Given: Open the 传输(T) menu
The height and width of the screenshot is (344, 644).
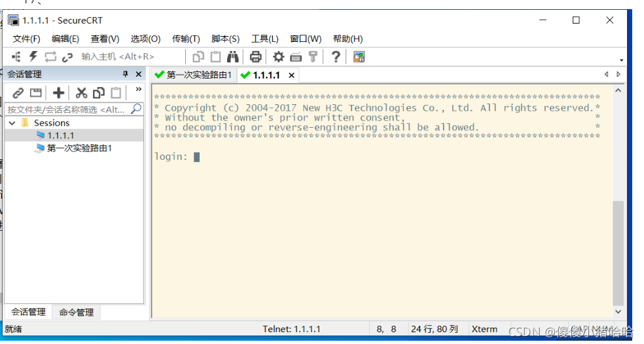Looking at the screenshot, I should (186, 39).
